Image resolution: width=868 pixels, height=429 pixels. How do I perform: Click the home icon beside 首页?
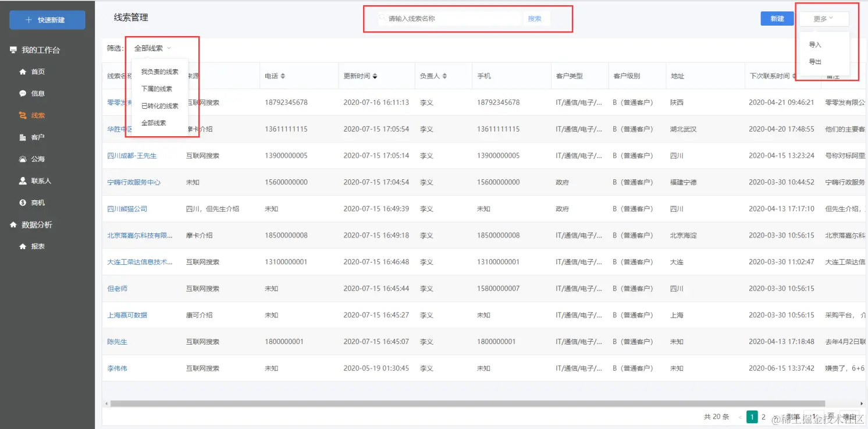(23, 72)
